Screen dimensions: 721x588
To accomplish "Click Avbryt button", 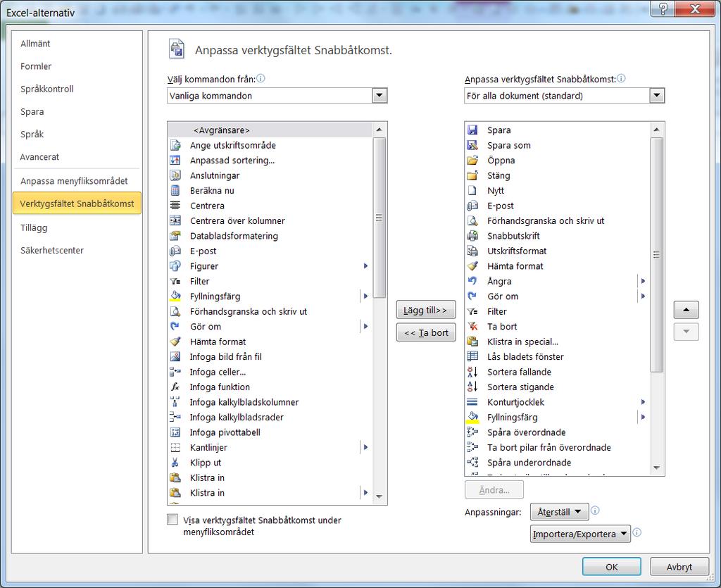I will coord(679,567).
